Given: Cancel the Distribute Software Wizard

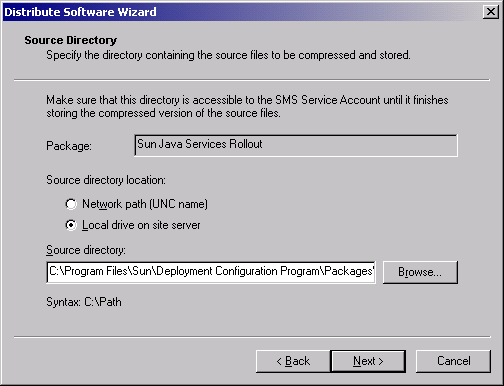Looking at the screenshot, I should pos(453,361).
